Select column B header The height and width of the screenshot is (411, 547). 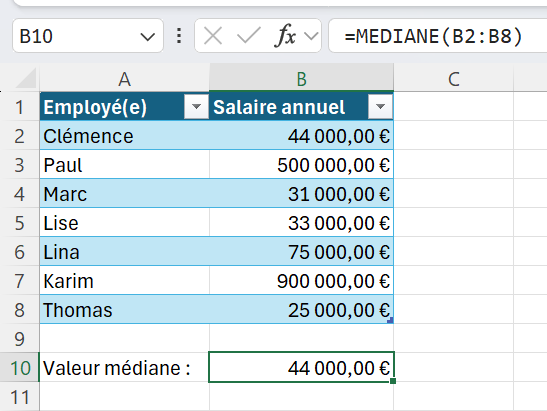coord(301,78)
